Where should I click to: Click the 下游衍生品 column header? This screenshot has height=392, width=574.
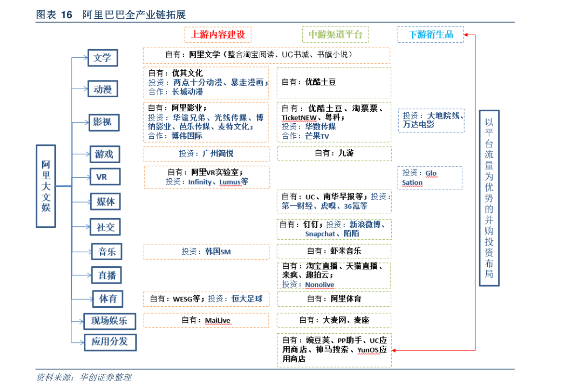(430, 34)
